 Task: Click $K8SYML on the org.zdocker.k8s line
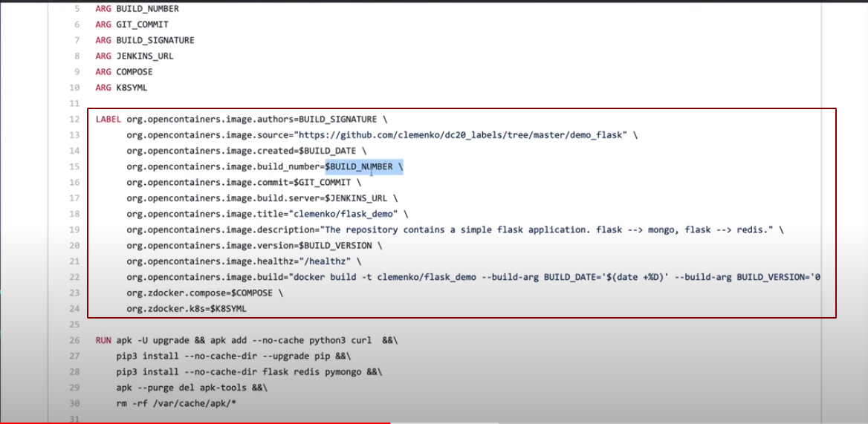coord(228,308)
